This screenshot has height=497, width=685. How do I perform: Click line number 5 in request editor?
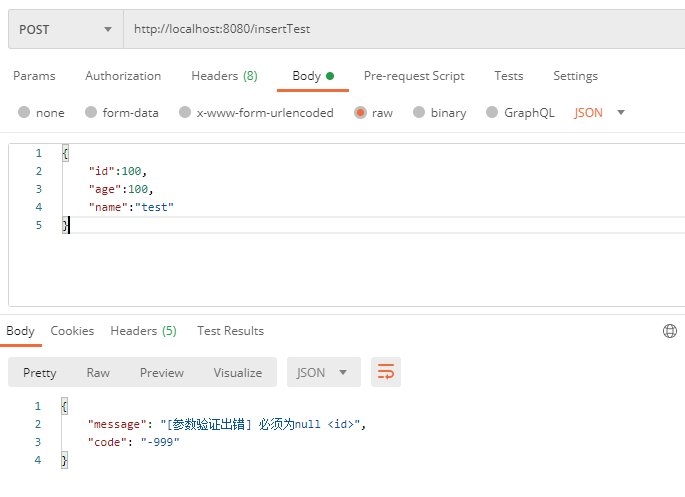tap(38, 225)
